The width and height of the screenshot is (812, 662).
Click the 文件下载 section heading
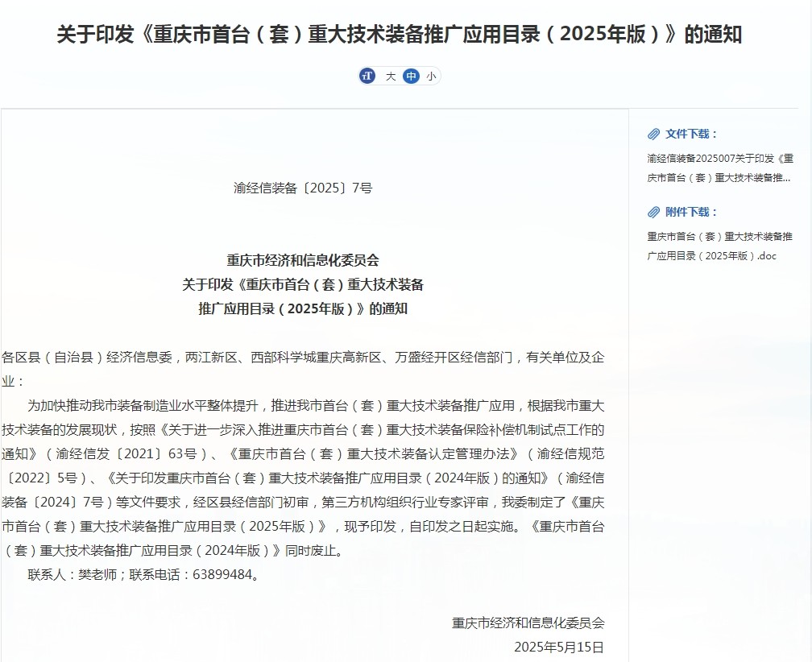[691, 134]
